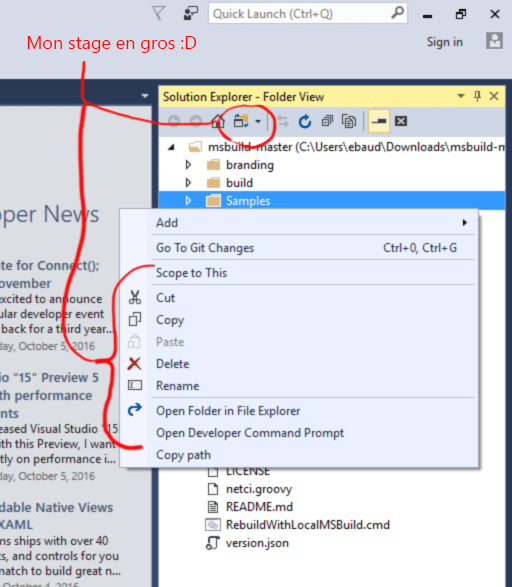Expand the branding folder
Image resolution: width=512 pixels, height=587 pixels.
(188, 165)
